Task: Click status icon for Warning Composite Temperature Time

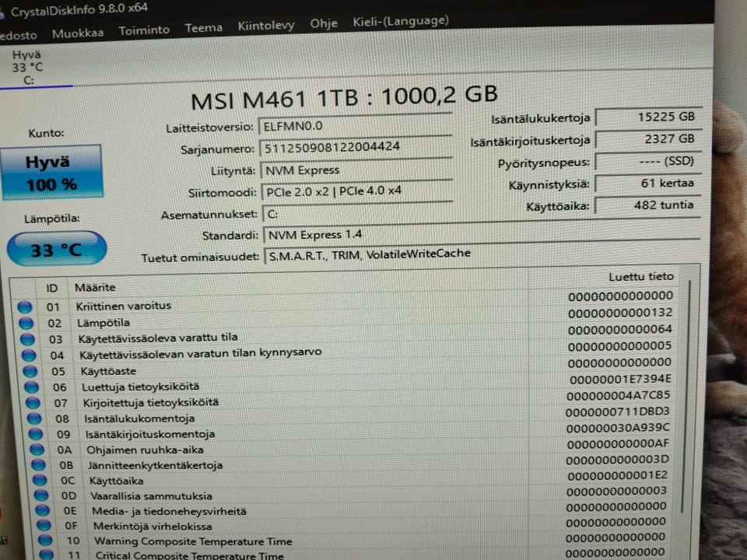Action: [45, 540]
